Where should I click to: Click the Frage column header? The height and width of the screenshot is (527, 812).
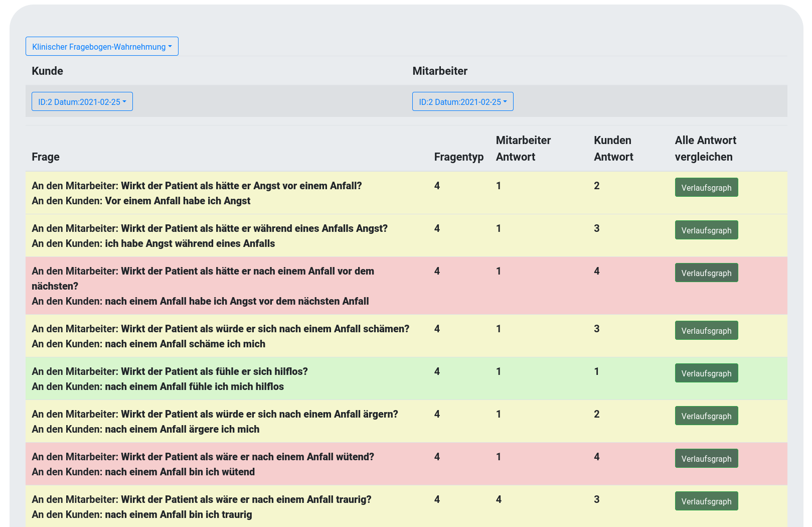[46, 157]
